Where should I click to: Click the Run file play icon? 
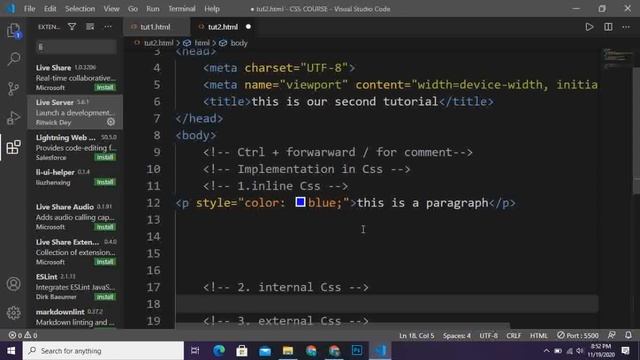pos(589,27)
